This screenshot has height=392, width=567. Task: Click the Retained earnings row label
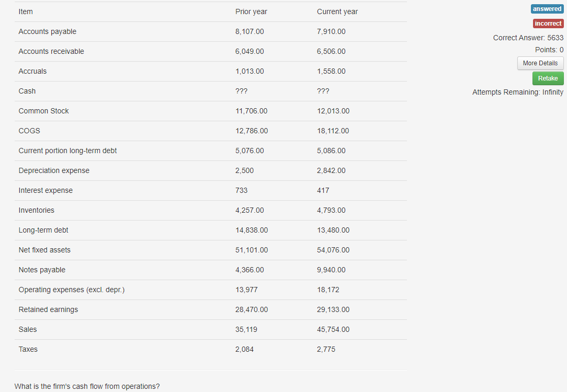48,309
